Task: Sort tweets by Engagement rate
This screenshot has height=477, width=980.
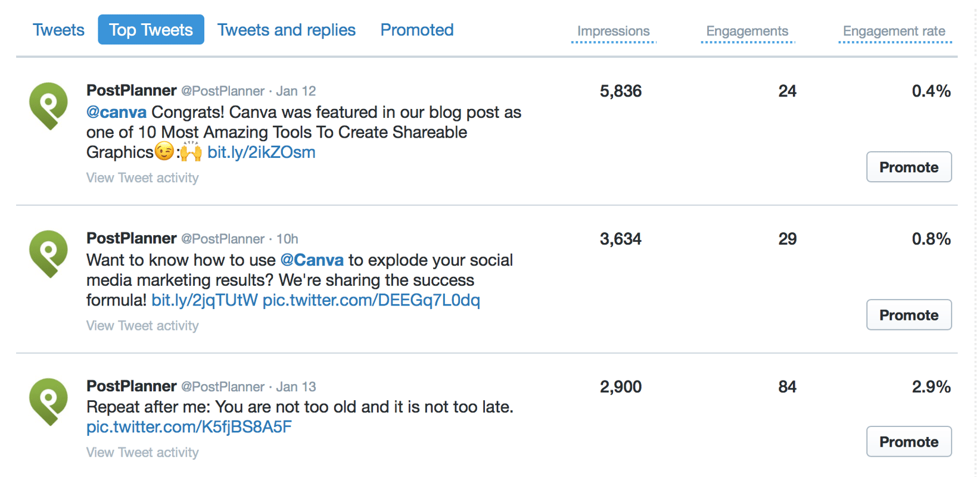Action: point(894,31)
